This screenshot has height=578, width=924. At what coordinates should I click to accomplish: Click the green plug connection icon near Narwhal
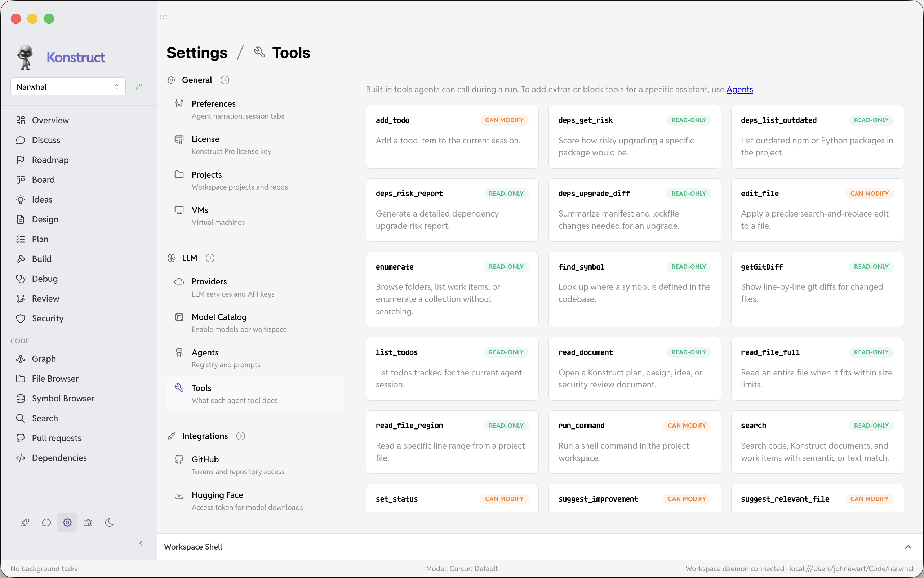[x=139, y=87]
